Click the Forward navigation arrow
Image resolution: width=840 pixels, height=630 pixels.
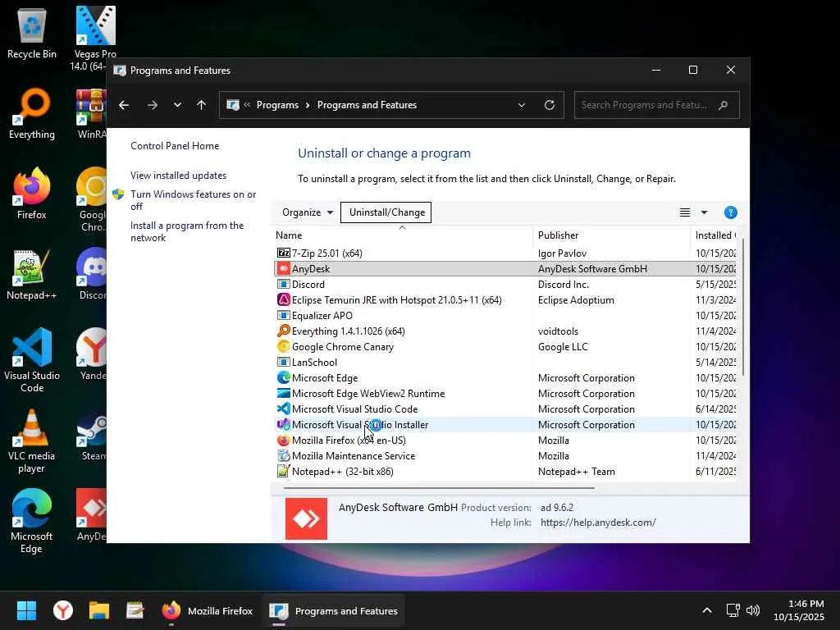point(153,105)
